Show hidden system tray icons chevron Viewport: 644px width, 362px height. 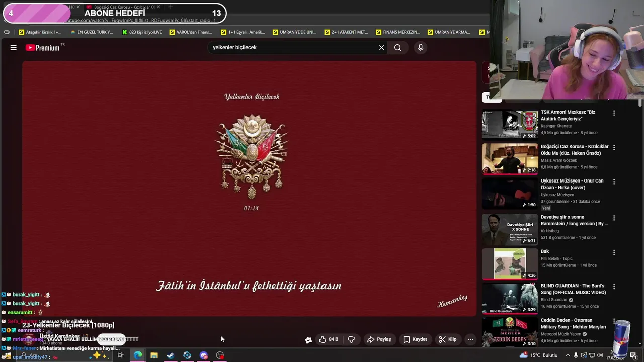coord(568,355)
